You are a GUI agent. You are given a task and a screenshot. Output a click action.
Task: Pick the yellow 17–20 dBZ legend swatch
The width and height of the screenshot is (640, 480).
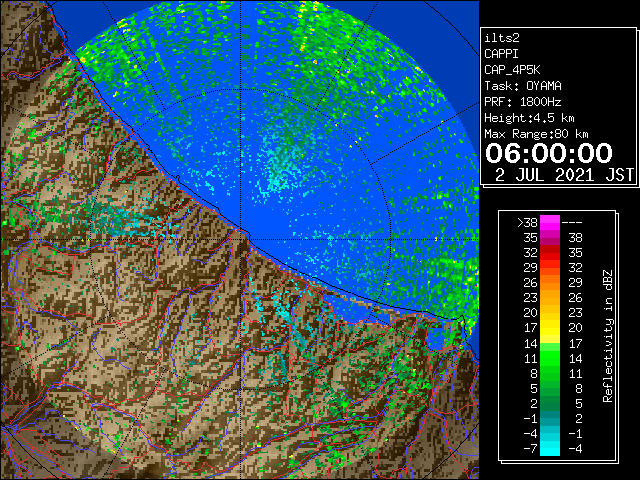(x=550, y=328)
